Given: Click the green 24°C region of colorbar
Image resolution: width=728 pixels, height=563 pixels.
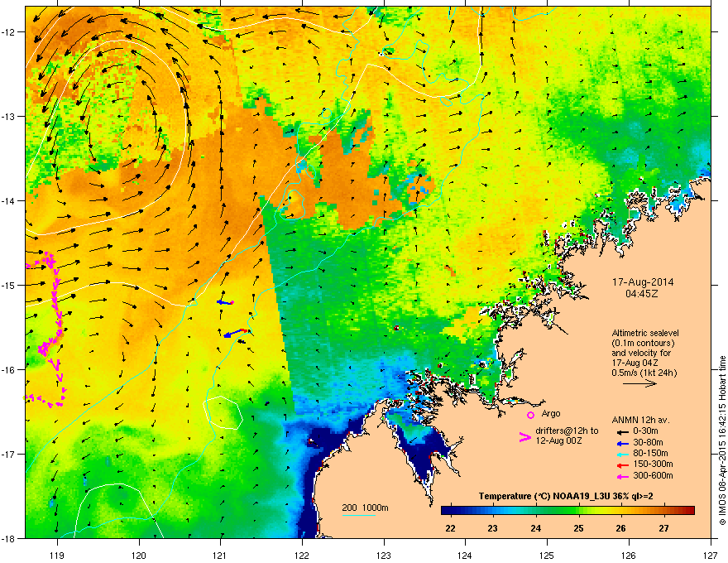Looking at the screenshot, I should coord(536,511).
